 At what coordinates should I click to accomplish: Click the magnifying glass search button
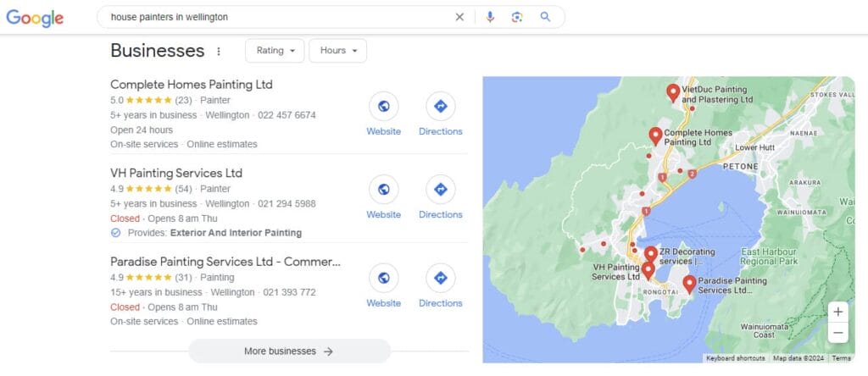[x=545, y=17]
